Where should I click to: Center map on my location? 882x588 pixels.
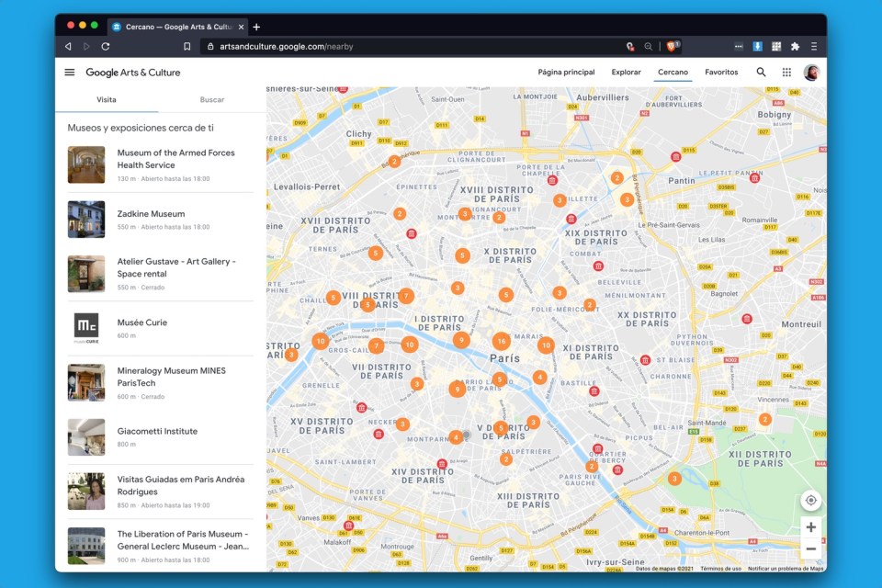[x=810, y=501]
